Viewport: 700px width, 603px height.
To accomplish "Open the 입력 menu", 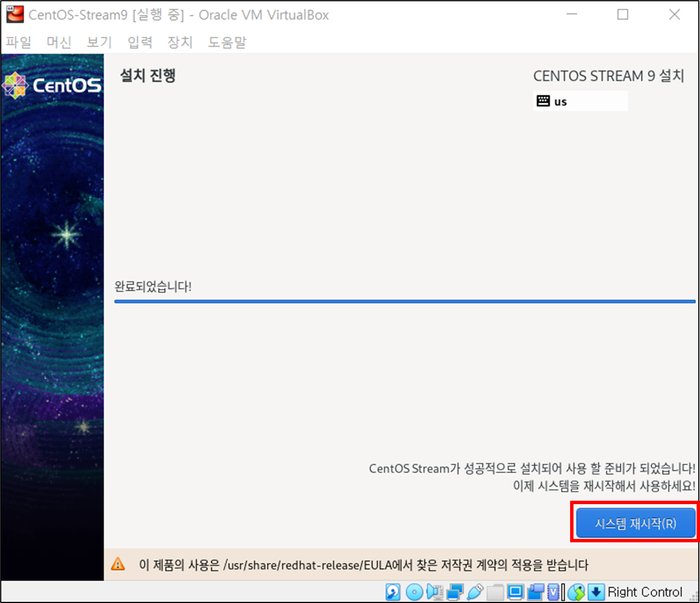I will point(140,42).
